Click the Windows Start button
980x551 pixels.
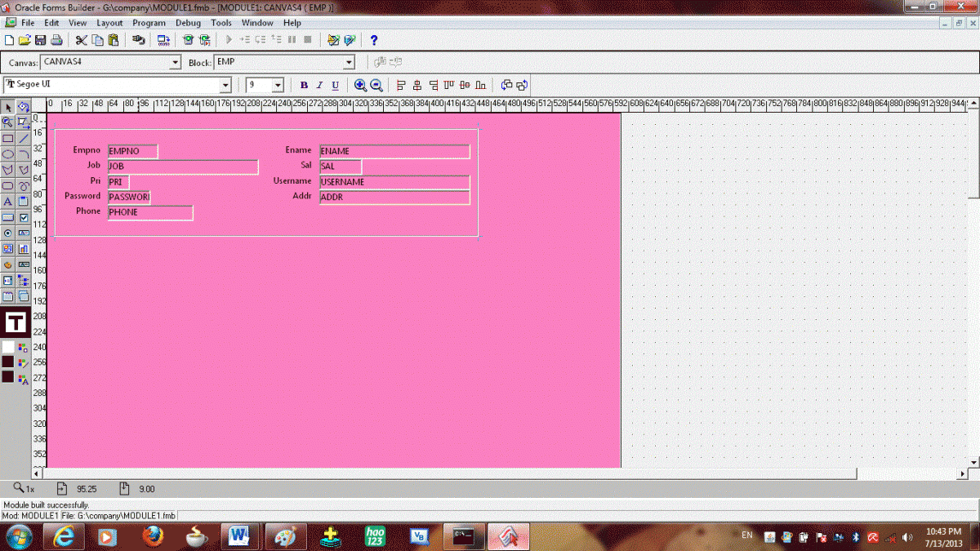tap(18, 536)
